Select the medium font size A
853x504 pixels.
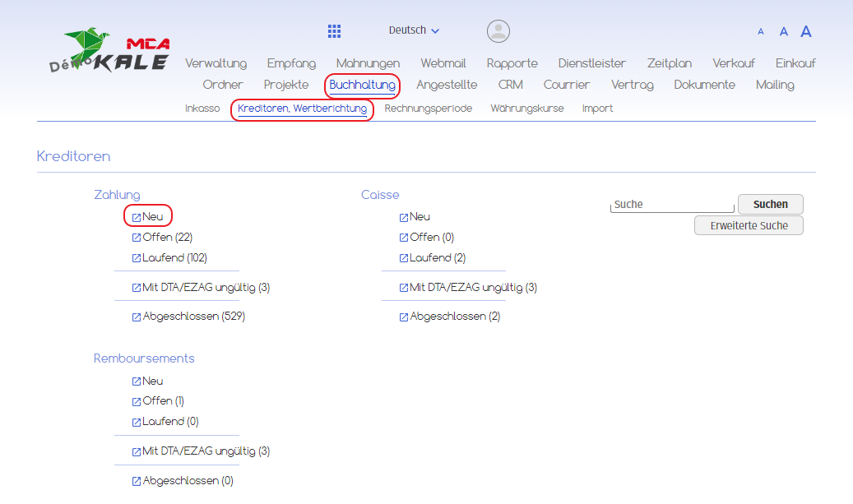coord(783,32)
